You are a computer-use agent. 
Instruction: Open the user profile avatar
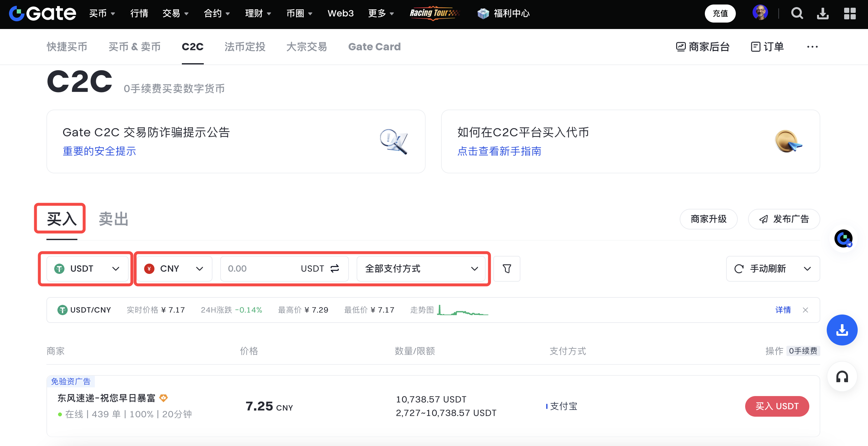coord(760,13)
